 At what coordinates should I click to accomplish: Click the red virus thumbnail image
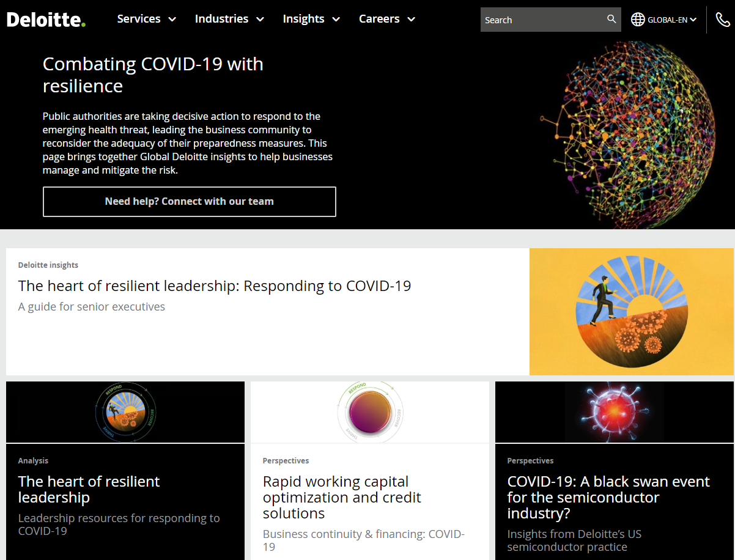click(x=615, y=413)
